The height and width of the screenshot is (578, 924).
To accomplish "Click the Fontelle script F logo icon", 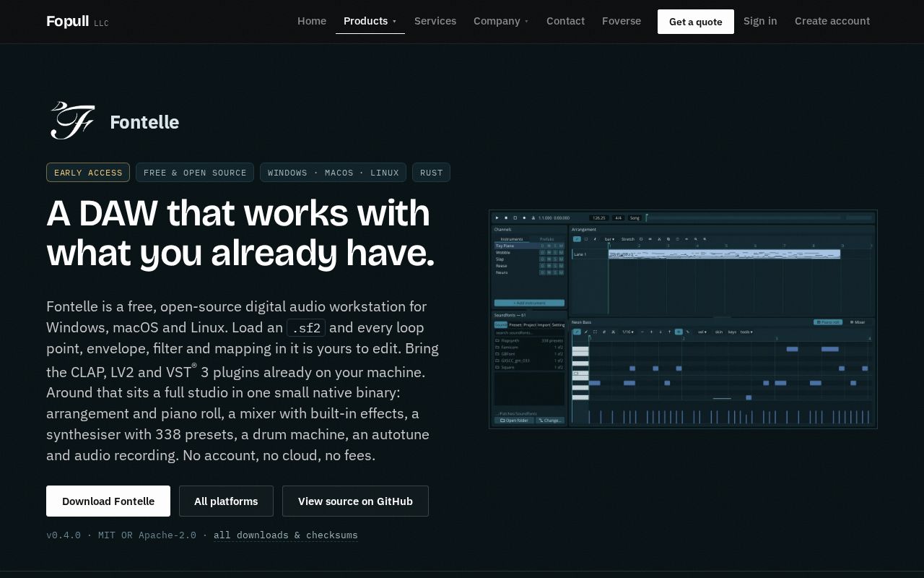I will pos(72,121).
